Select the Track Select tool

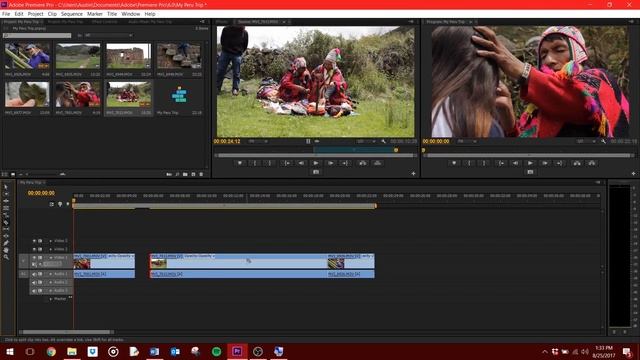6,194
